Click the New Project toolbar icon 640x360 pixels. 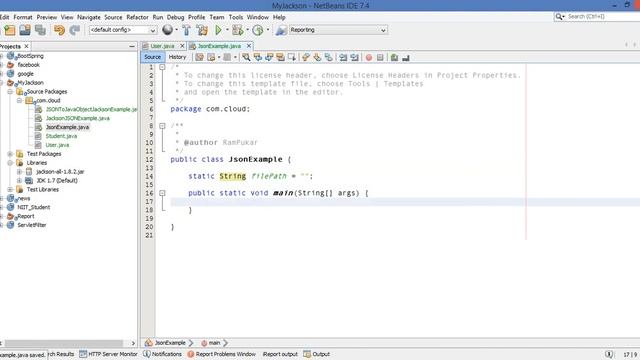pyautogui.click(x=9, y=30)
